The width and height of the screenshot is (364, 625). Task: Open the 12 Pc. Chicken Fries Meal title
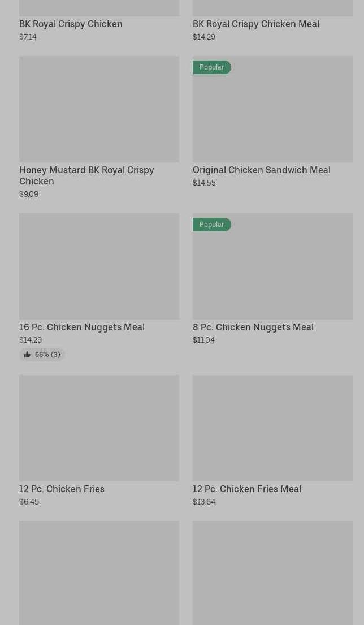(x=246, y=489)
